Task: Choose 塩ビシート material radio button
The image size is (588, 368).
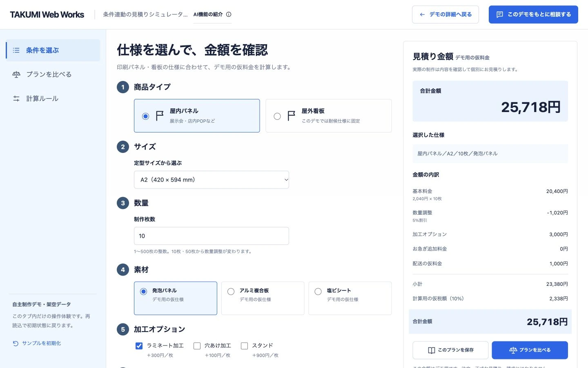Action: pyautogui.click(x=318, y=292)
